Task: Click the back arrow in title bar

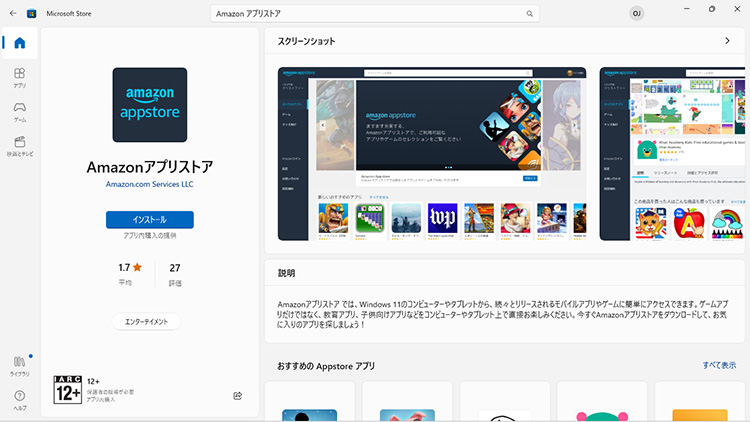Action: [x=13, y=13]
